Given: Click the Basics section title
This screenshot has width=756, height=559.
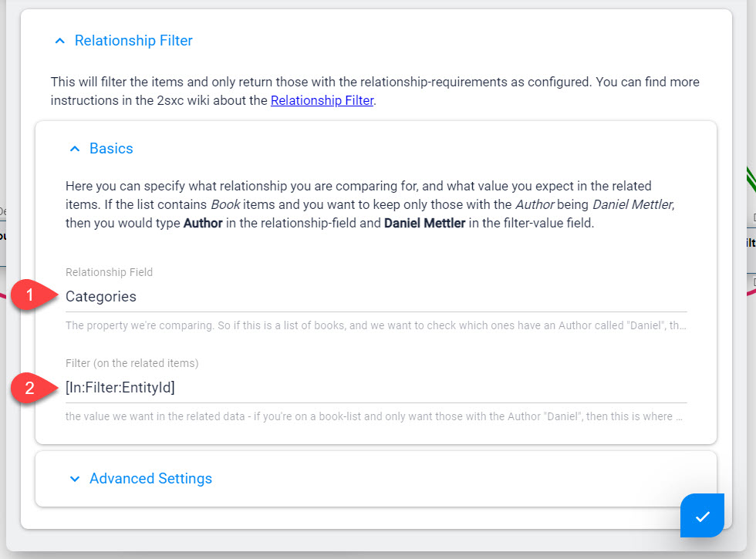Looking at the screenshot, I should (x=111, y=148).
